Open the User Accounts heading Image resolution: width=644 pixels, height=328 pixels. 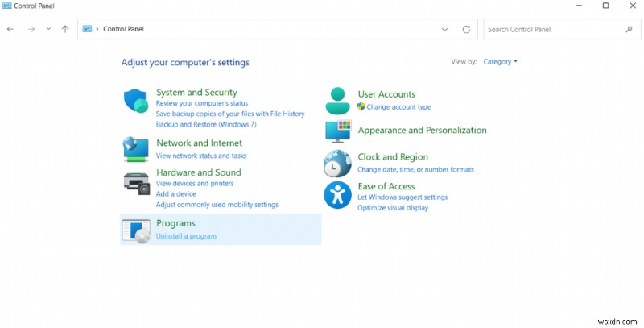(386, 94)
